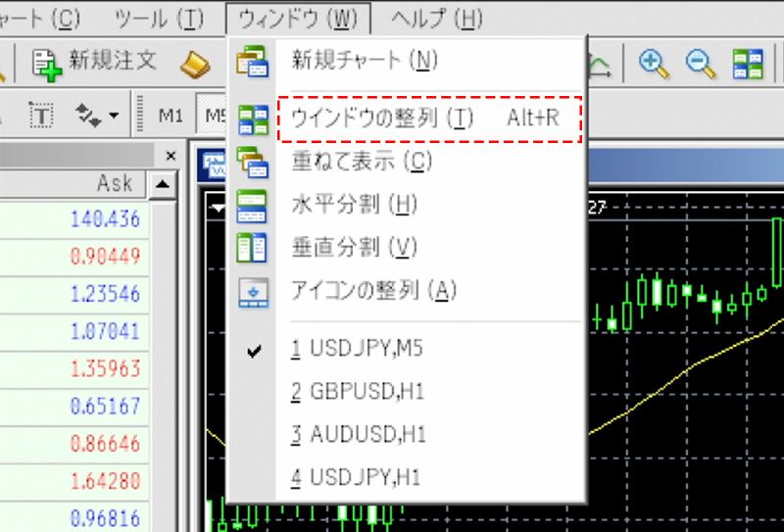Open MetaEditor with the yellow book icon
The width and height of the screenshot is (784, 532).
195,64
